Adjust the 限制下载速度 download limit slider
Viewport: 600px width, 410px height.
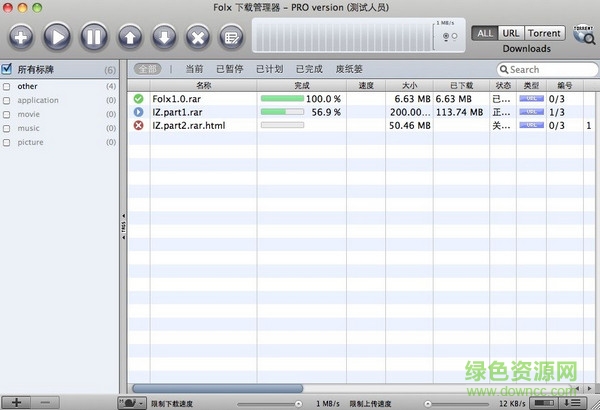pyautogui.click(x=269, y=404)
